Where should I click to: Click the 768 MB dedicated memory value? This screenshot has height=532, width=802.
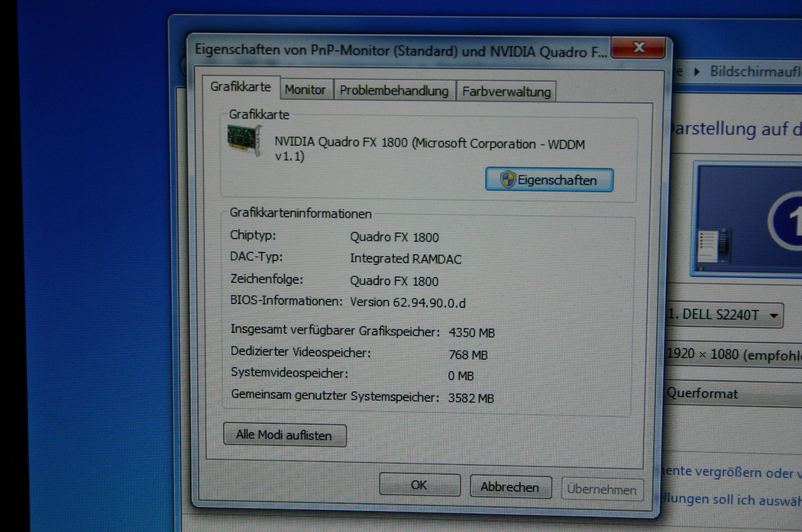(x=468, y=355)
